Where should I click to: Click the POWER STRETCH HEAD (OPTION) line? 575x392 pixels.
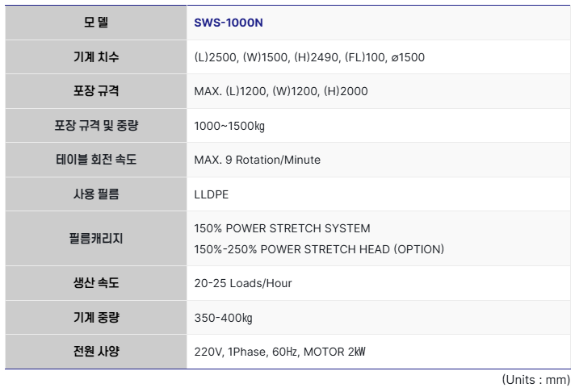coord(319,249)
